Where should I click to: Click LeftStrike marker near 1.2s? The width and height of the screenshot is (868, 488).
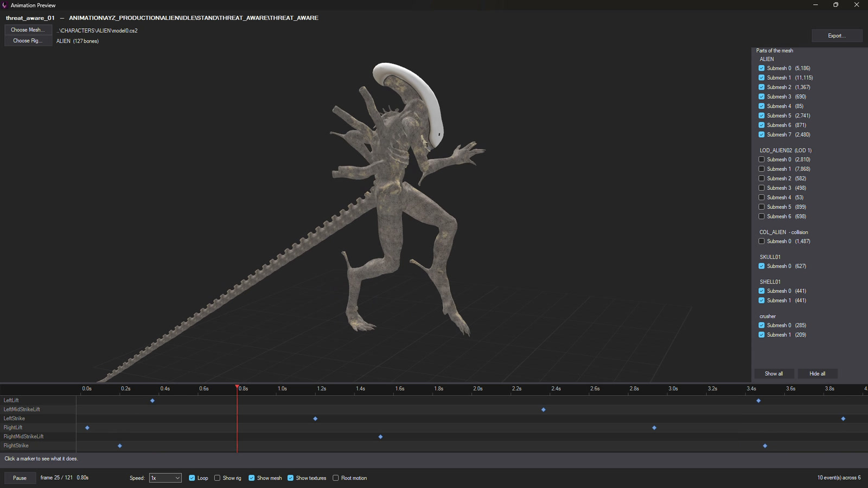pos(315,419)
